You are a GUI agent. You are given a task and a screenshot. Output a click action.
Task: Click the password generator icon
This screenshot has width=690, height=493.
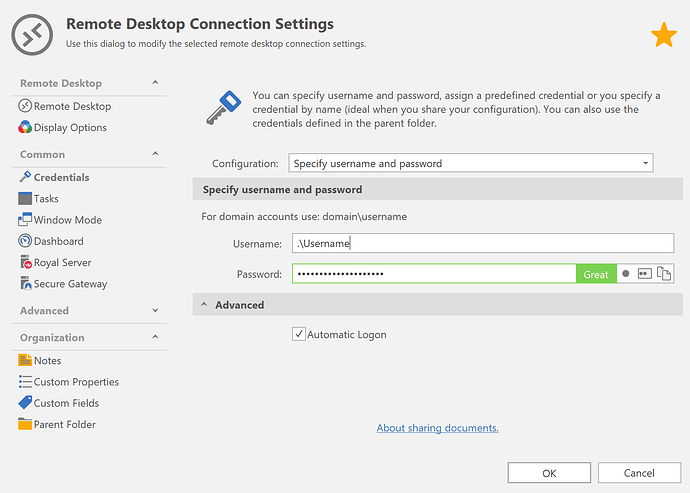tap(645, 274)
